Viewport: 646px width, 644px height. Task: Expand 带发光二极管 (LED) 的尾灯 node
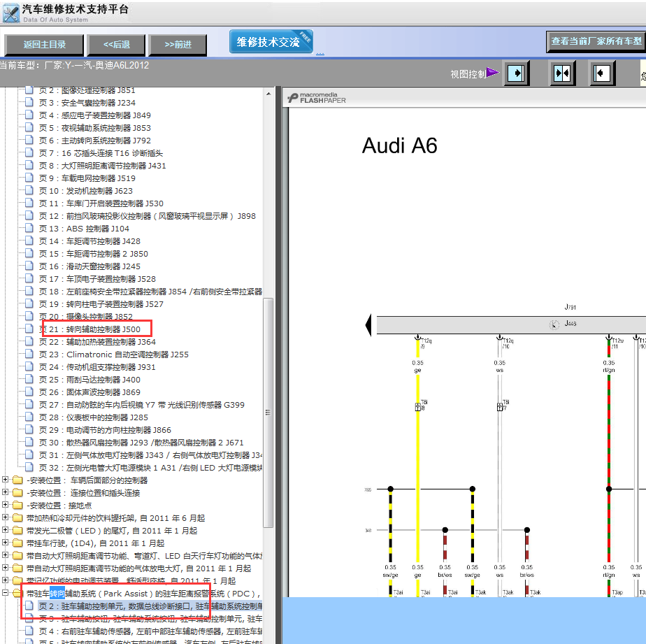5,530
